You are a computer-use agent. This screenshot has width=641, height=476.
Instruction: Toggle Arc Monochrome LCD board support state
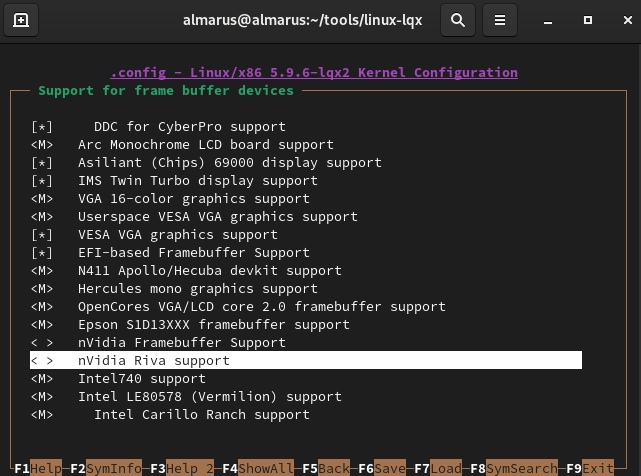[42, 145]
